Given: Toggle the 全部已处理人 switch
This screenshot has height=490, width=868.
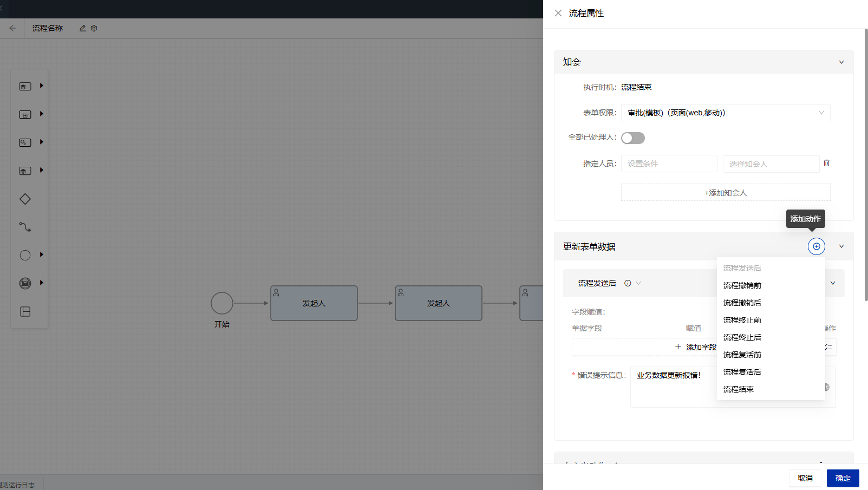Looking at the screenshot, I should pos(632,138).
